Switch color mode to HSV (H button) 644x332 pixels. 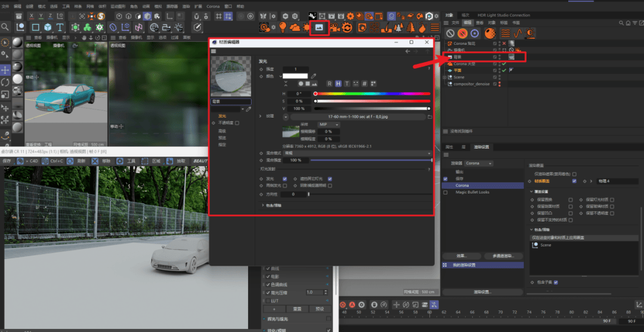338,84
